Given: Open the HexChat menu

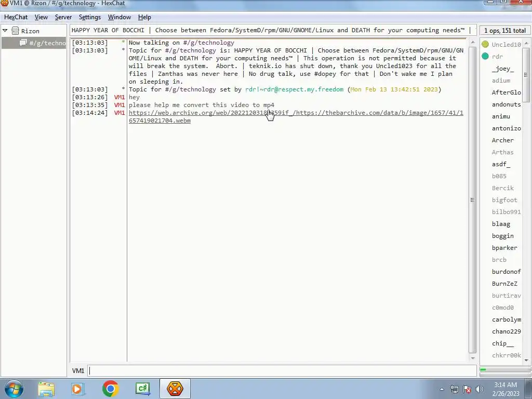Looking at the screenshot, I should [x=16, y=17].
